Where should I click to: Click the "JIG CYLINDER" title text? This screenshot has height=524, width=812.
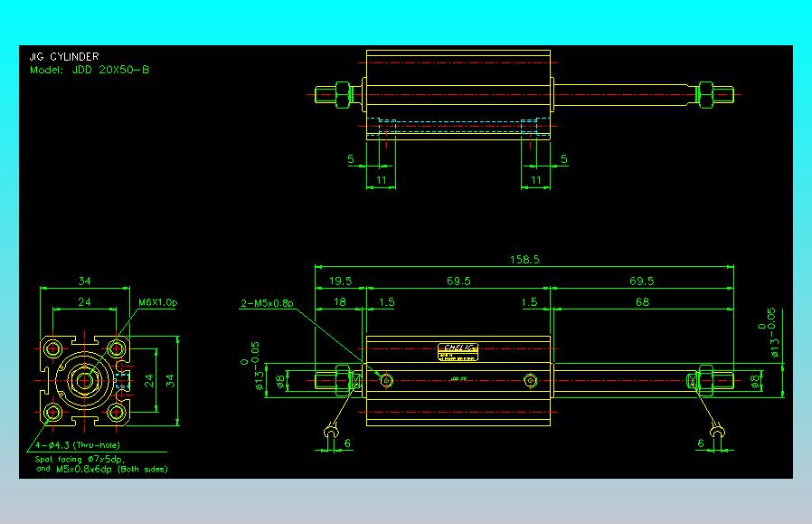[x=63, y=56]
